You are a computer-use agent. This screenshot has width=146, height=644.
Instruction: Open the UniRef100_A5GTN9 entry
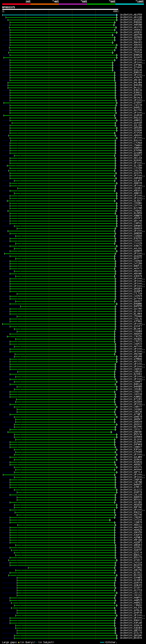131,354
